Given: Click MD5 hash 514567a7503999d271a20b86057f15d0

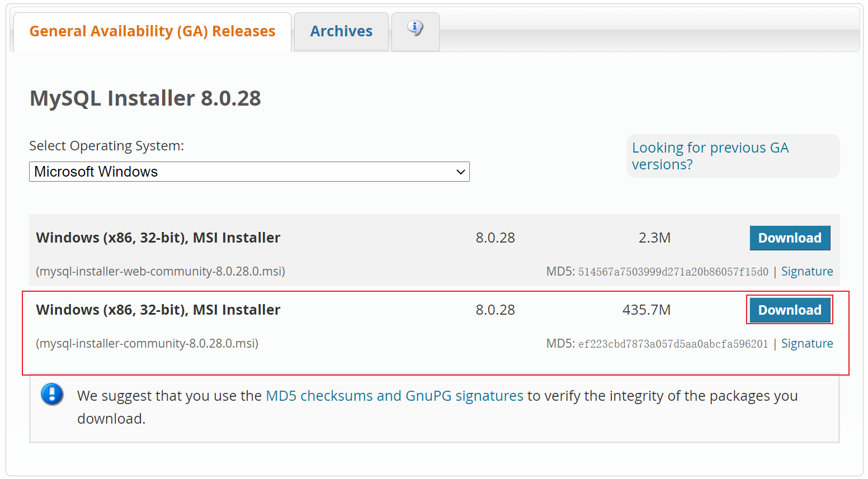Looking at the screenshot, I should (x=673, y=272).
